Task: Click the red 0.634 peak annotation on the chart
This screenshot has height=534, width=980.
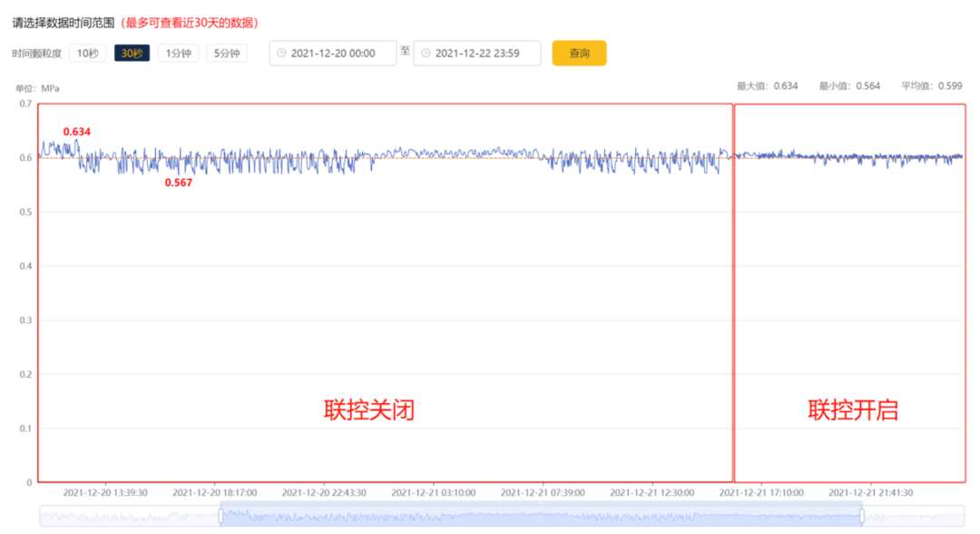Action: pyautogui.click(x=76, y=133)
